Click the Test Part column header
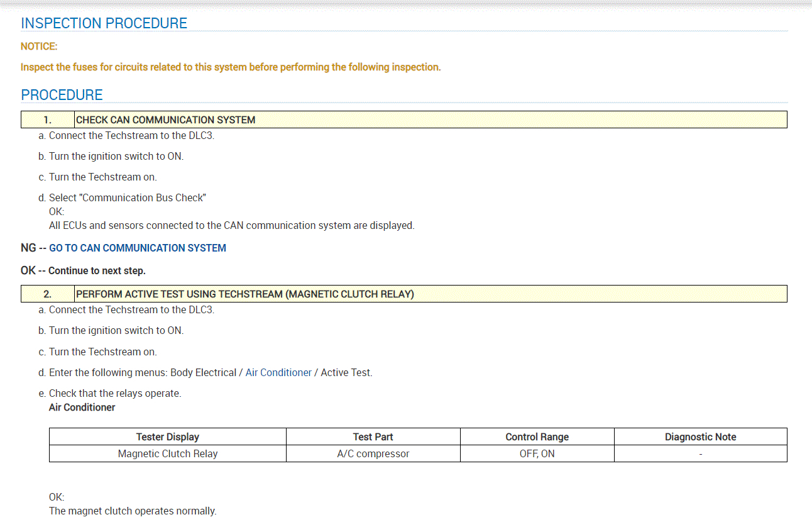 [373, 436]
